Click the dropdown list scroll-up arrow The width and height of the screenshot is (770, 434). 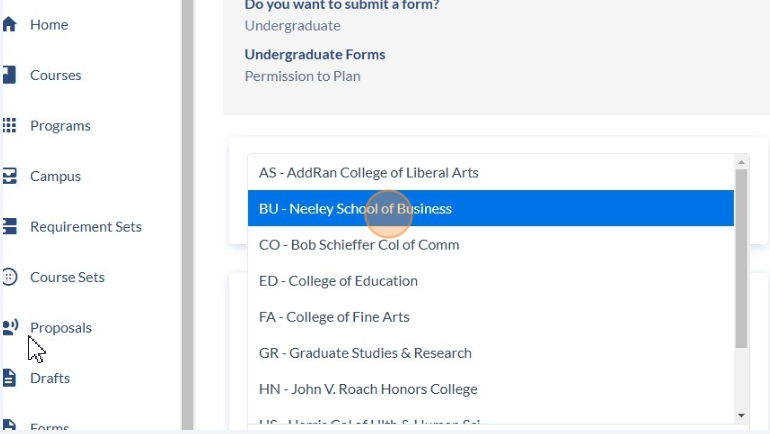(741, 162)
